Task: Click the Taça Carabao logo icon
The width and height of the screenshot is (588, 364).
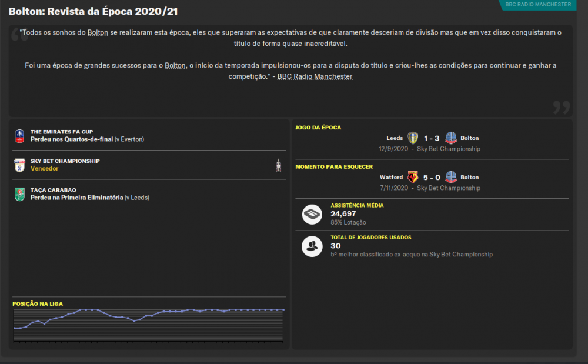Action: coord(19,194)
